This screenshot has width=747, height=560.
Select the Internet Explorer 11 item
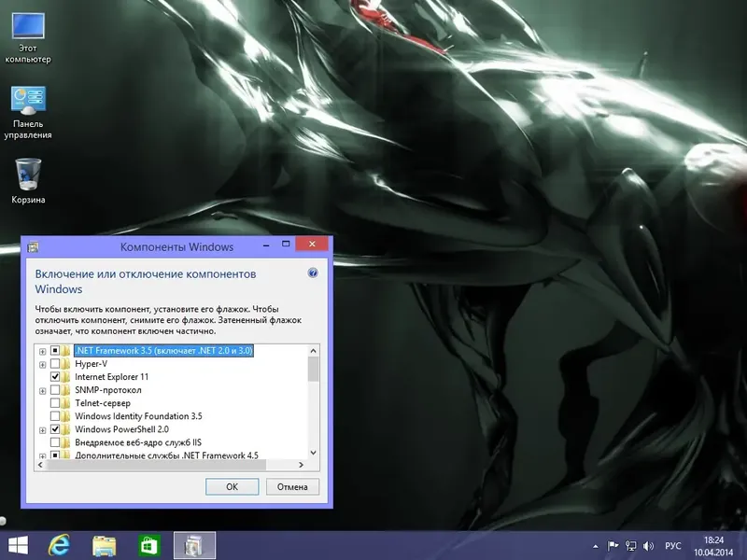tap(111, 377)
